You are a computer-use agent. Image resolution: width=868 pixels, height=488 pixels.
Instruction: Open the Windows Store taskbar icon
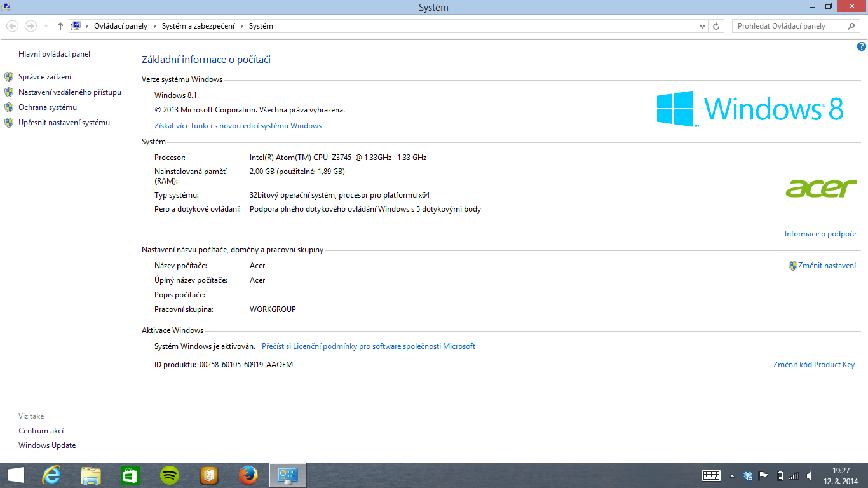pos(130,475)
